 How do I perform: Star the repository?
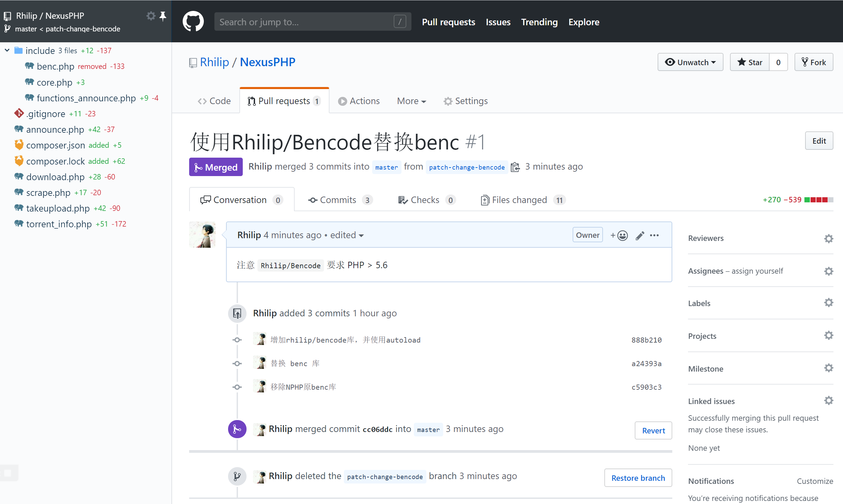click(750, 62)
